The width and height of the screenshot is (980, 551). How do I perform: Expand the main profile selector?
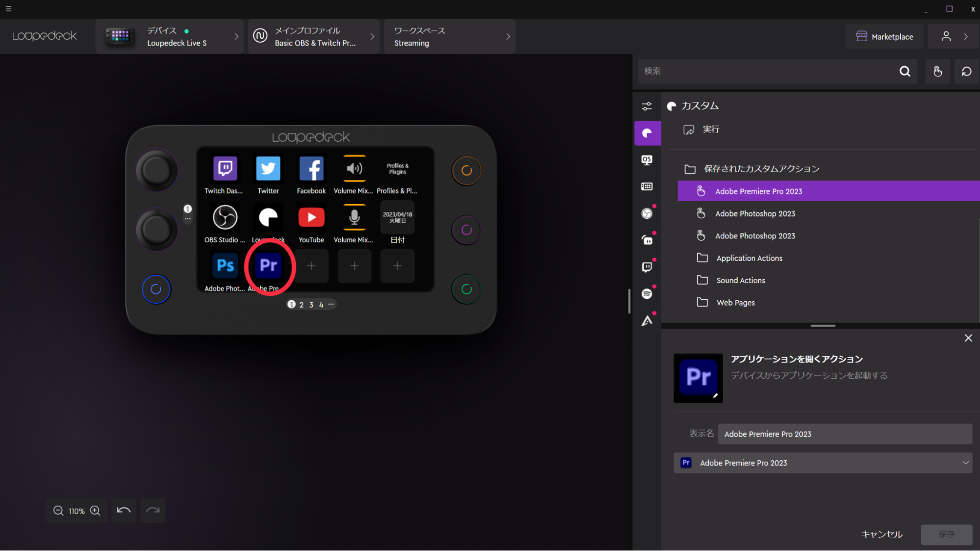pyautogui.click(x=314, y=36)
